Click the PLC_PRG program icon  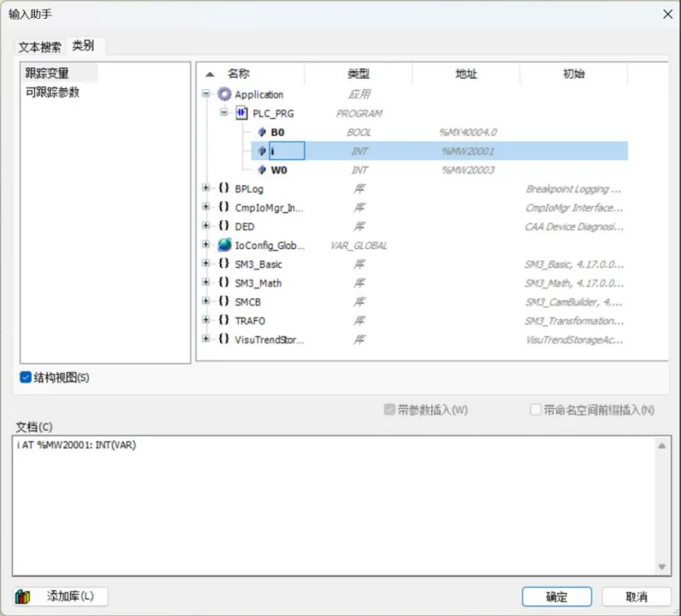(242, 113)
